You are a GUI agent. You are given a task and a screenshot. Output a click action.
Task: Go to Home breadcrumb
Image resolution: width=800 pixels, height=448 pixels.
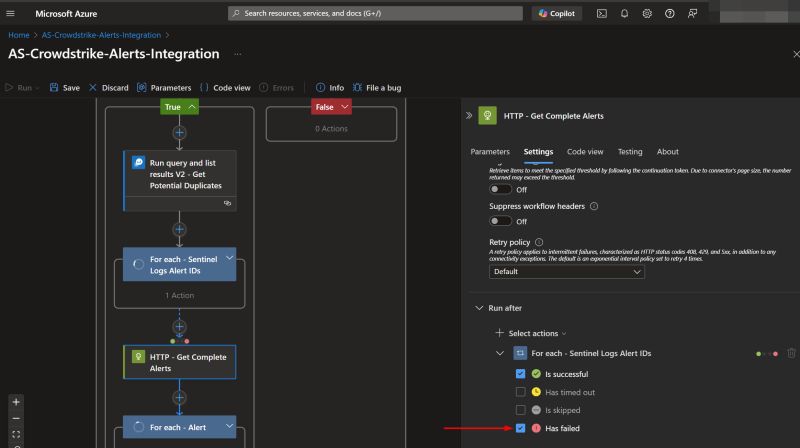(x=18, y=35)
